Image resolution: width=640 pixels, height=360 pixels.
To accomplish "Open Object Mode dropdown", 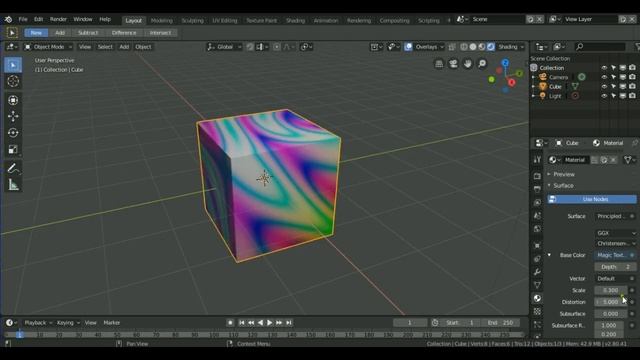I will (x=48, y=47).
